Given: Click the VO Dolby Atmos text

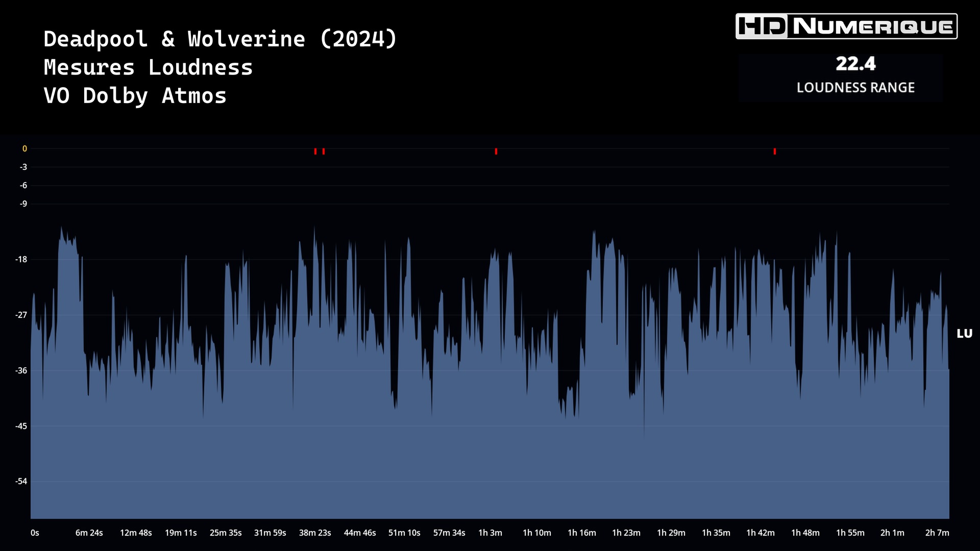Looking at the screenshot, I should (x=135, y=96).
